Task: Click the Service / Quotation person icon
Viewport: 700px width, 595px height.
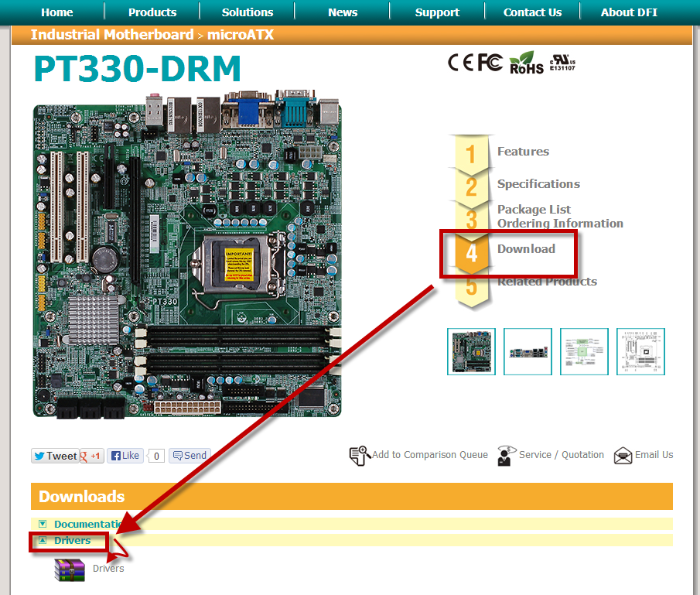Action: pos(506,456)
